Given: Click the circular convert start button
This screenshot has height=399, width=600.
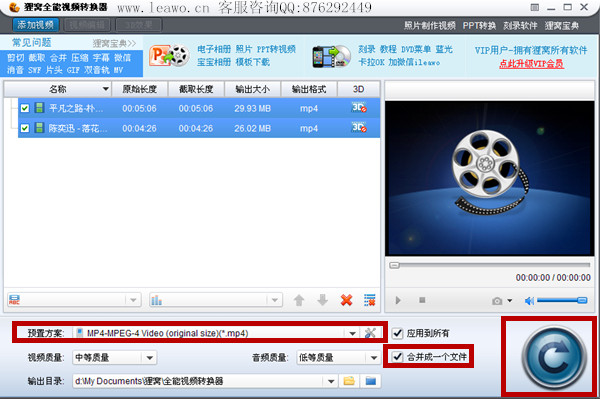Looking at the screenshot, I should (x=553, y=357).
